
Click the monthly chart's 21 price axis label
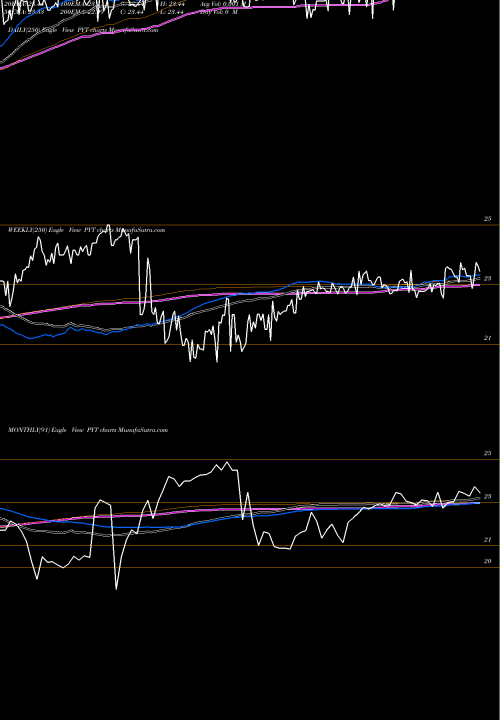click(x=488, y=540)
